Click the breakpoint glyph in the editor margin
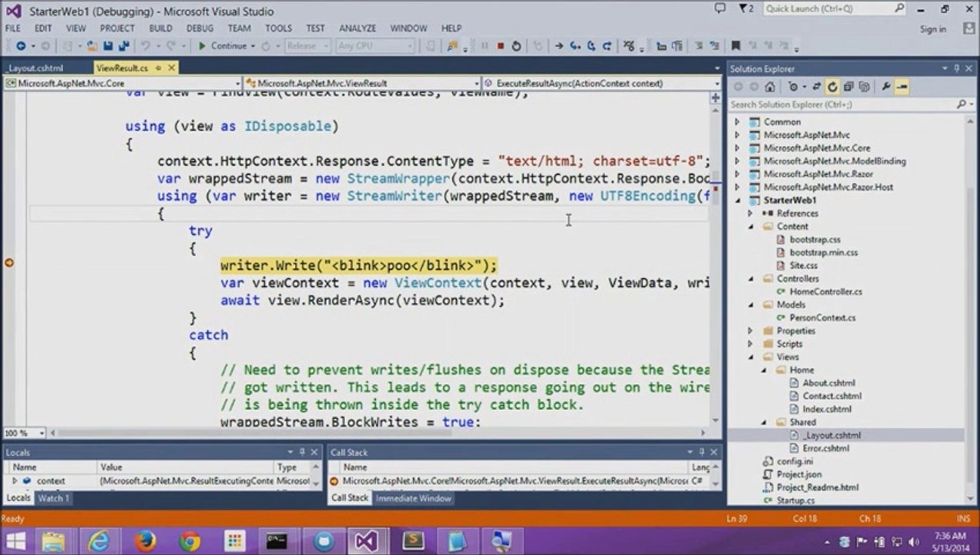980x555 pixels. click(x=9, y=263)
